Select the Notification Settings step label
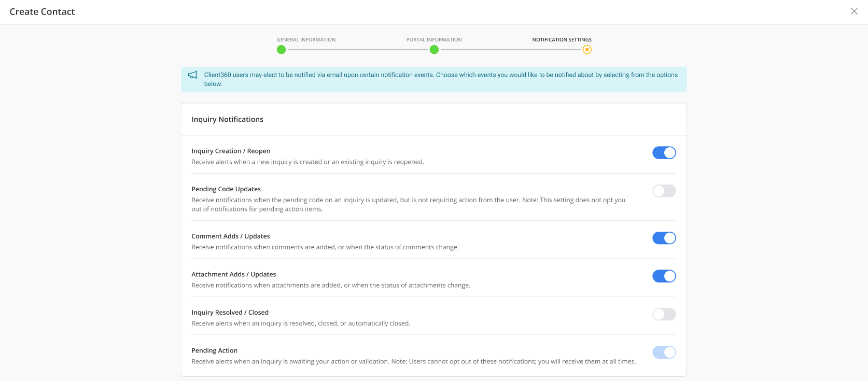Screen dimensions: 868x381 point(562,39)
